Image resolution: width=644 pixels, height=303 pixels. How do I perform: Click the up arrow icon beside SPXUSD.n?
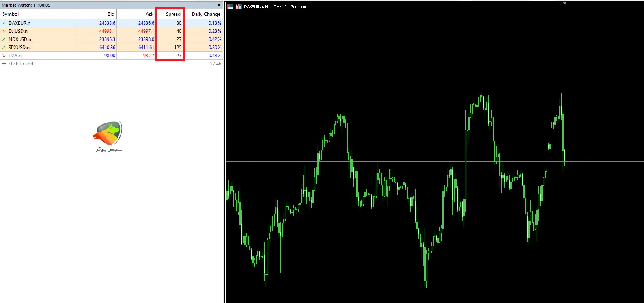click(4, 48)
